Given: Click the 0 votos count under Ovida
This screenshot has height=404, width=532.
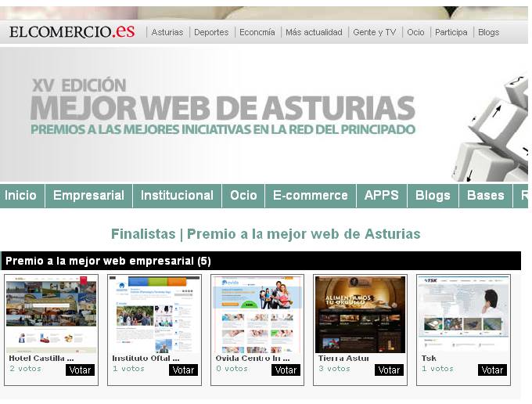Looking at the screenshot, I should click(x=232, y=369).
